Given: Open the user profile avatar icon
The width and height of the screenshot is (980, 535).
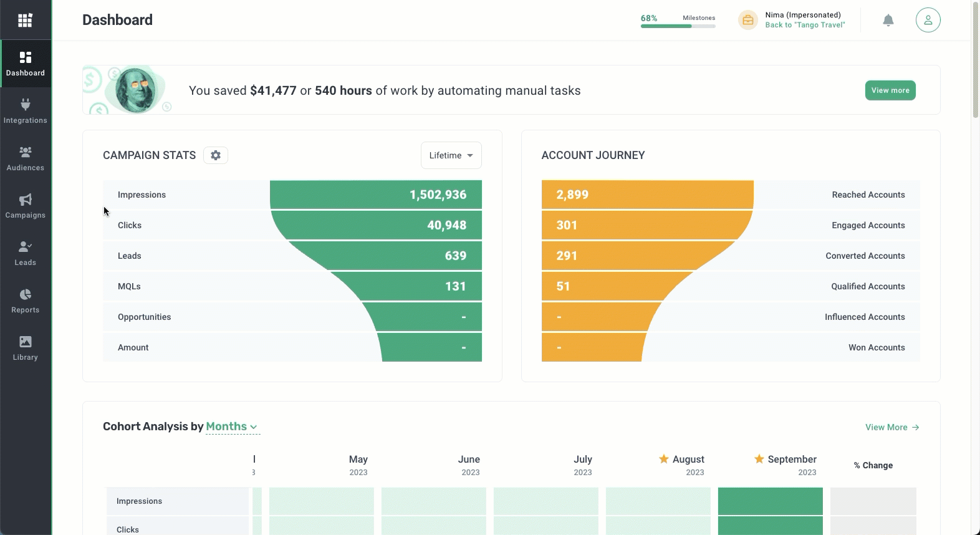Looking at the screenshot, I should coord(928,21).
